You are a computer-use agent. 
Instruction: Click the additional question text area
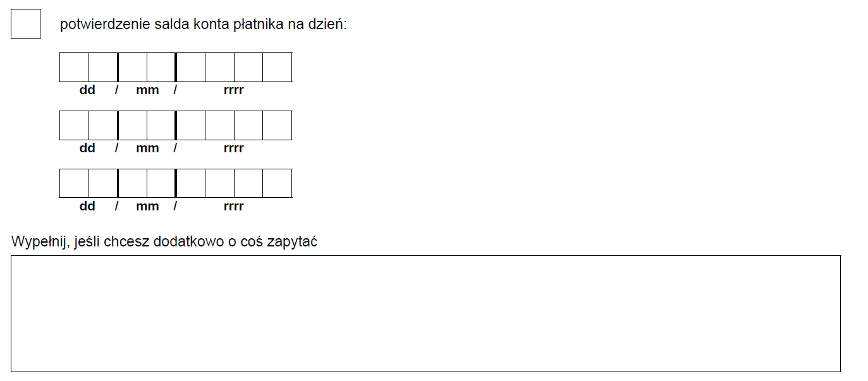pos(426,313)
